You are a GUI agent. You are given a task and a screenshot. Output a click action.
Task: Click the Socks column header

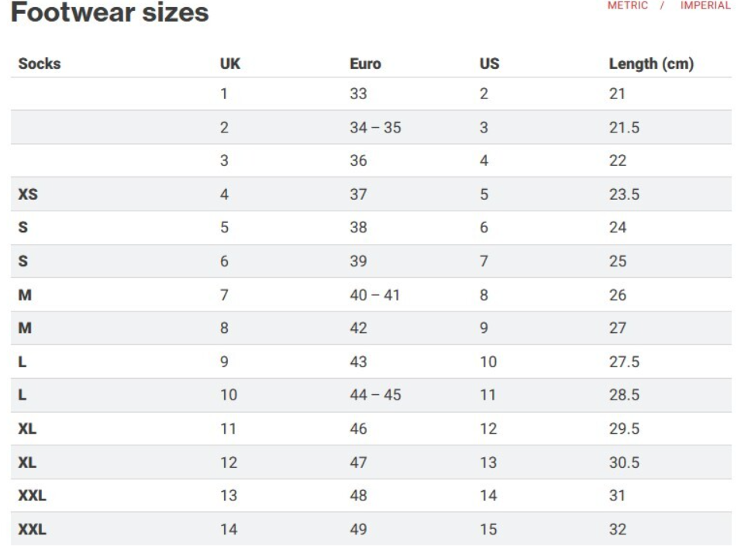pos(40,64)
